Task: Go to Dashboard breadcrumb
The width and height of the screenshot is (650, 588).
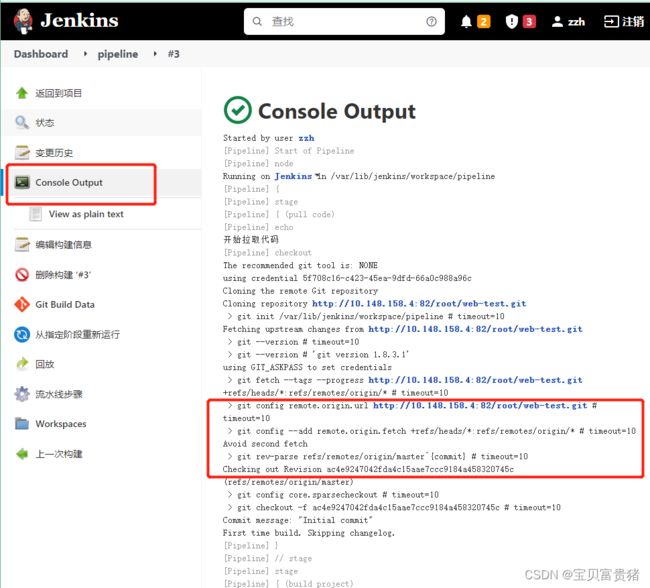Action: [x=41, y=54]
